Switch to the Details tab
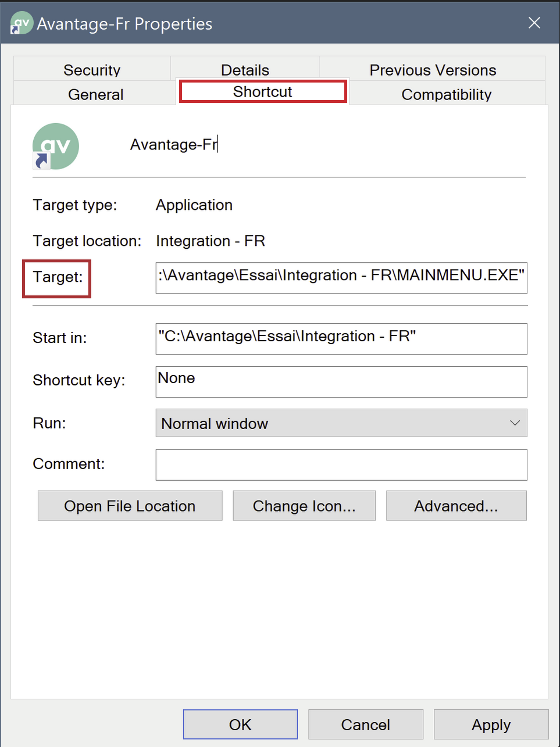Screen dimensions: 560x747 [x=245, y=70]
